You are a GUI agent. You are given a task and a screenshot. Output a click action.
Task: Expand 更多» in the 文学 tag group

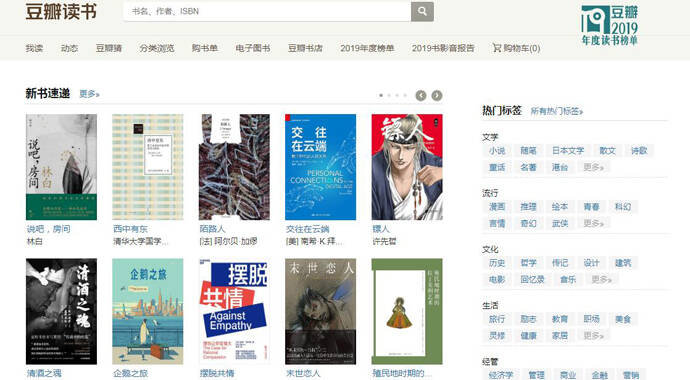(x=593, y=167)
